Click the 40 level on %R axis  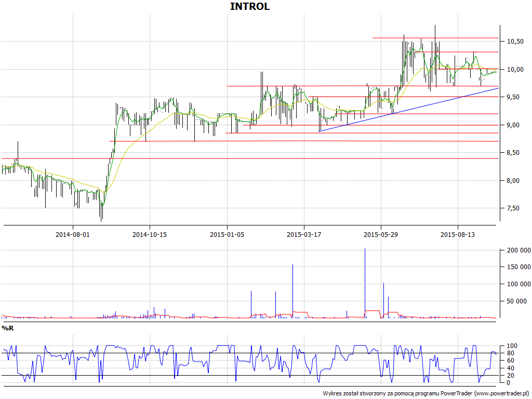(511, 368)
